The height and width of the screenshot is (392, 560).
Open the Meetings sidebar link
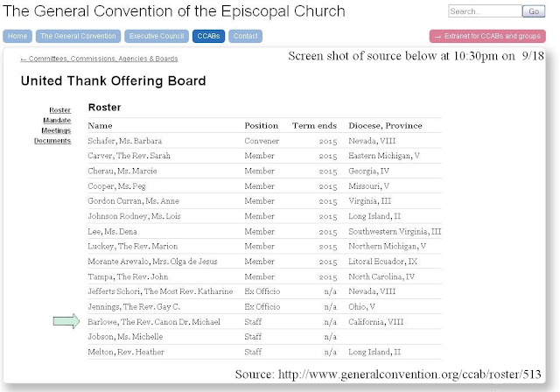[56, 130]
